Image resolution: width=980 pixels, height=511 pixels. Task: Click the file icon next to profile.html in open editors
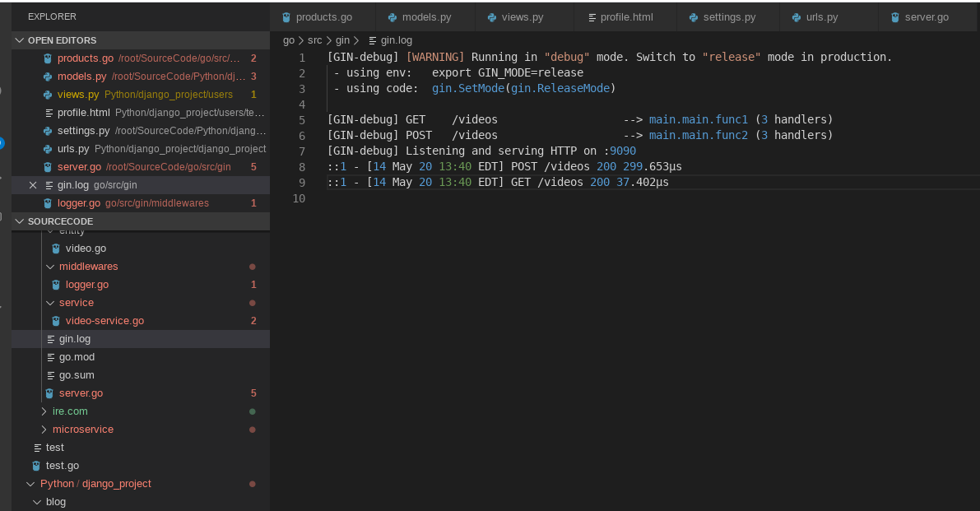point(49,113)
